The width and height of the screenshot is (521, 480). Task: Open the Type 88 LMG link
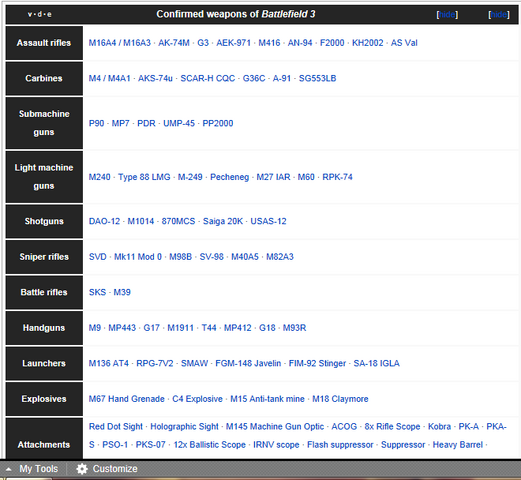tap(144, 177)
